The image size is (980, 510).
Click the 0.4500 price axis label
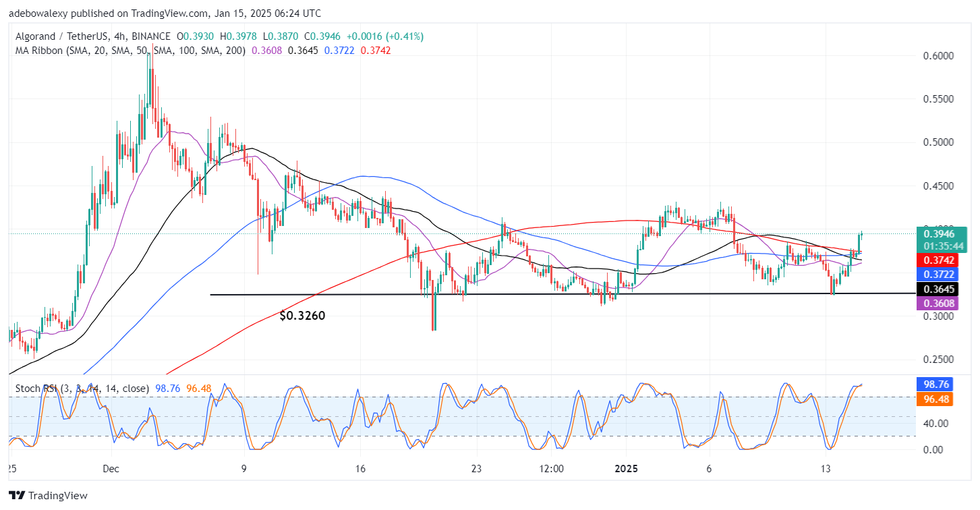[x=938, y=186]
